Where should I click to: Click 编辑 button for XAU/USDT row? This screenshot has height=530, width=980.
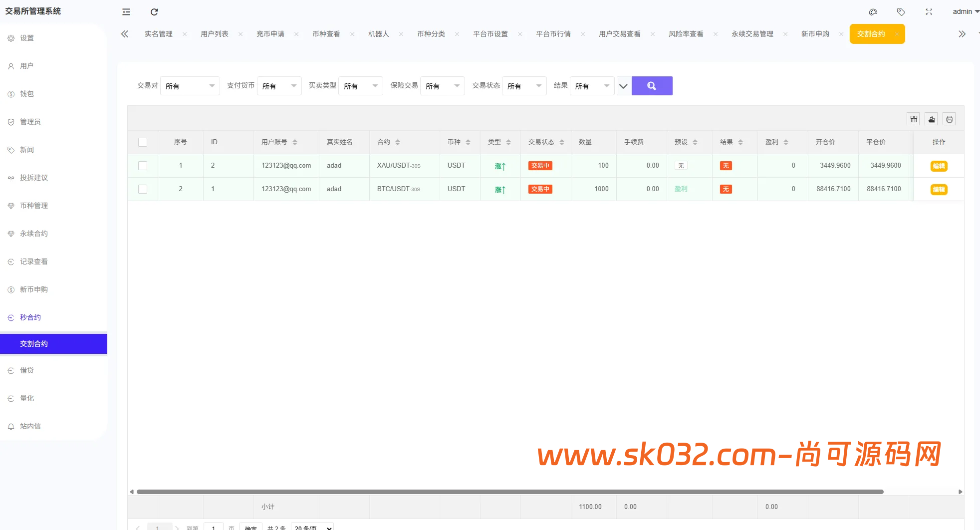[x=939, y=166]
